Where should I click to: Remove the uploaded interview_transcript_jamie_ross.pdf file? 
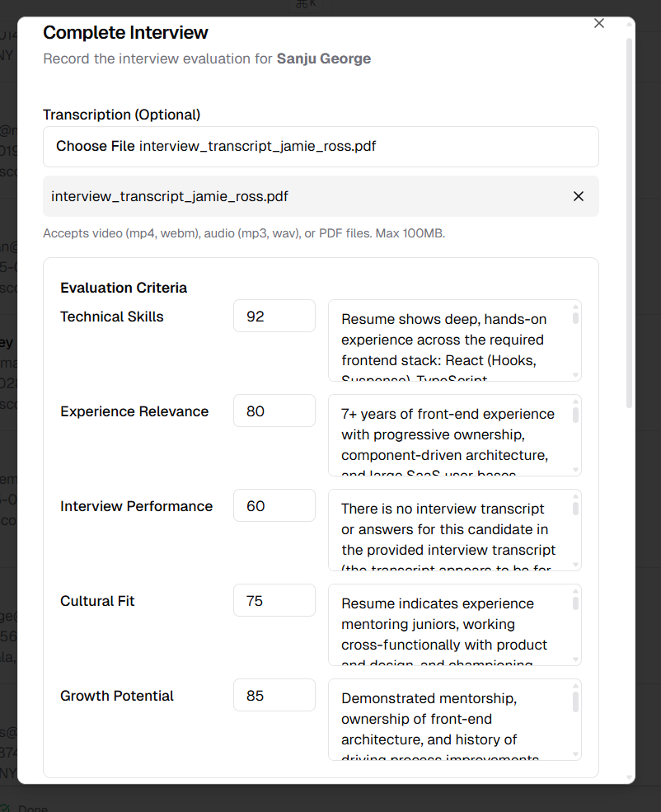click(578, 196)
